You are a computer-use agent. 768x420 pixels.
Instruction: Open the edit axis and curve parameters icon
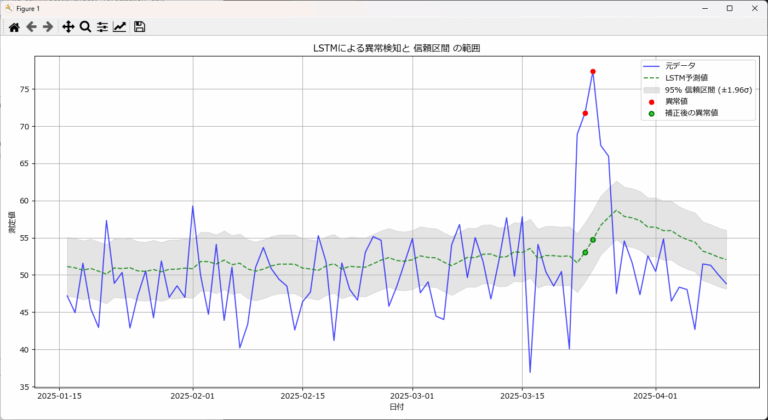click(x=120, y=27)
